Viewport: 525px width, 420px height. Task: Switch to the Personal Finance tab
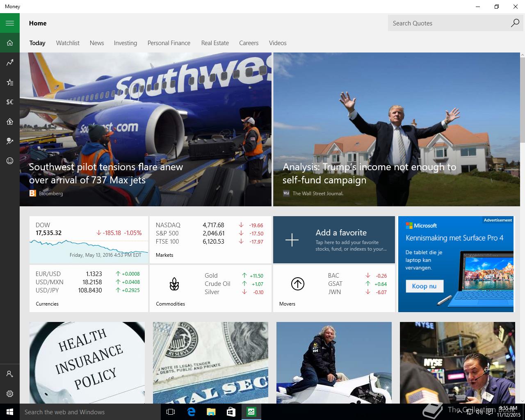(x=169, y=43)
